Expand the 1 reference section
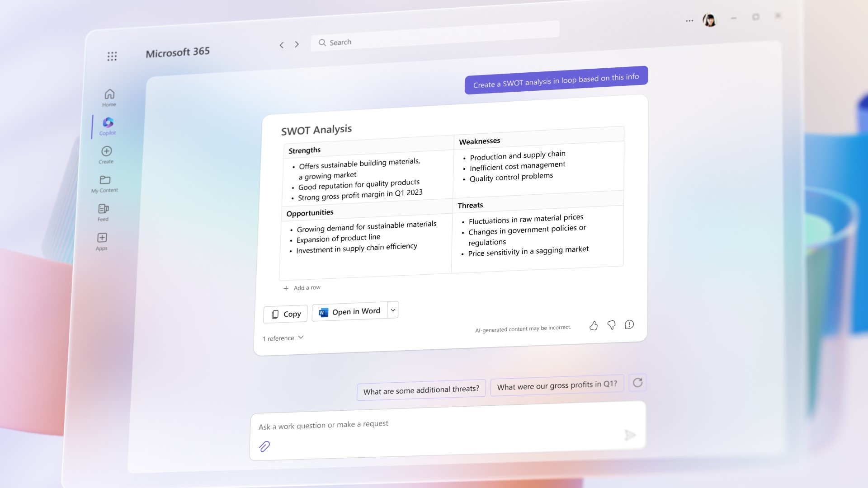This screenshot has width=868, height=488. coord(283,337)
